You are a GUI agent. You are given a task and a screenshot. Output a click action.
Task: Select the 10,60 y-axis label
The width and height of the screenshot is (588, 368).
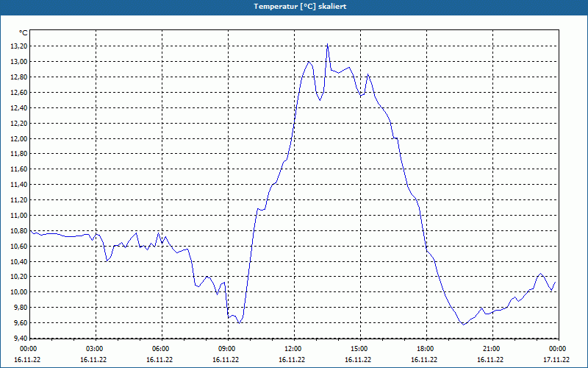coord(20,246)
